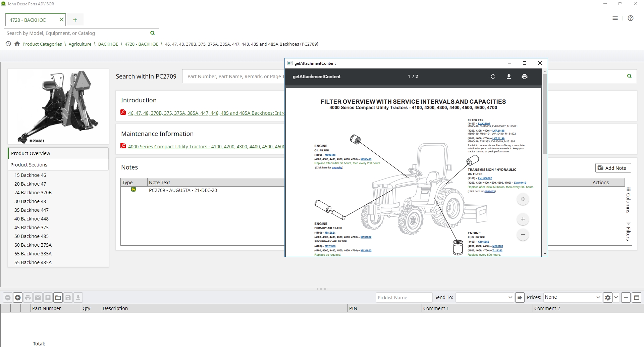Open section 24 Backhoe 370B
Viewport: 644px width, 347px height.
click(x=33, y=193)
